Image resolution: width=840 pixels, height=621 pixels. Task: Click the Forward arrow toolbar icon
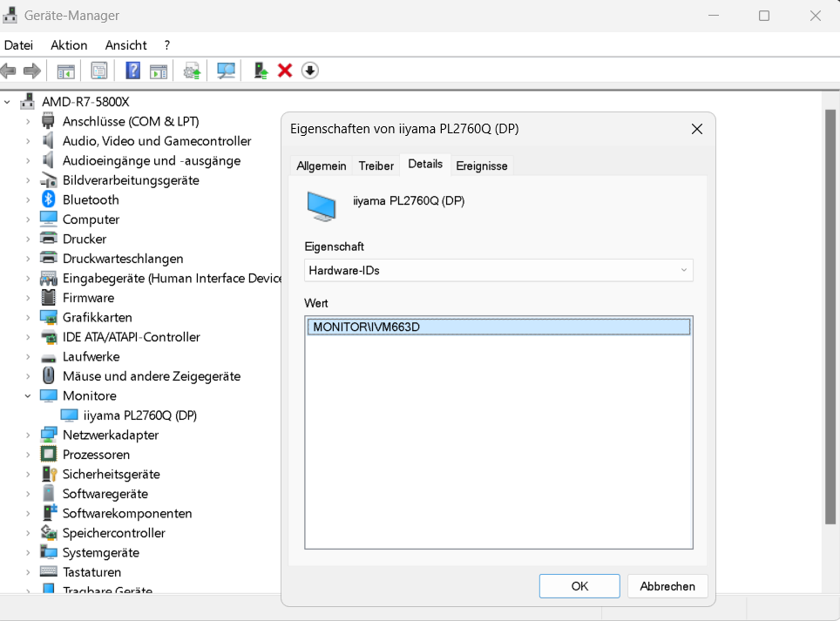pyautogui.click(x=32, y=71)
